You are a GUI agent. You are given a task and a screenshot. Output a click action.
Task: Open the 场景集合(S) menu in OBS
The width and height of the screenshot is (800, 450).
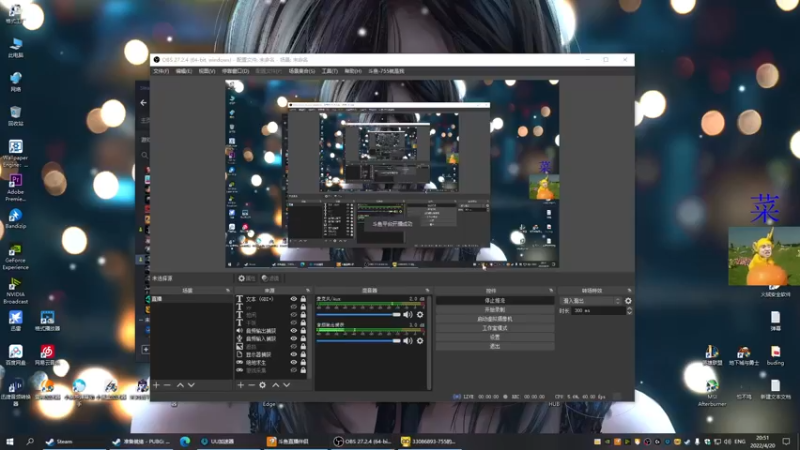coord(302,71)
